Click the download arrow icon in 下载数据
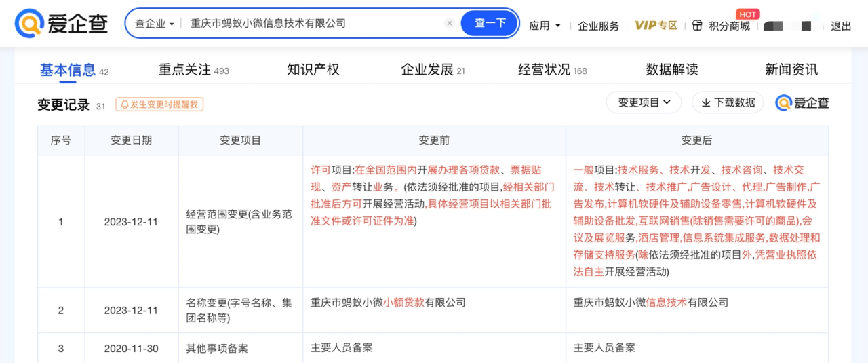The width and height of the screenshot is (868, 363). [x=706, y=102]
